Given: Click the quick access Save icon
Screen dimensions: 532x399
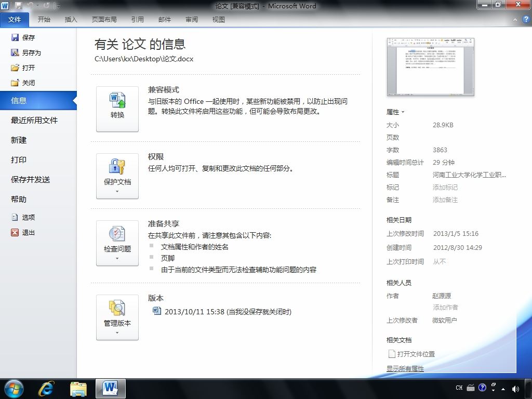Looking at the screenshot, I should 19,6.
